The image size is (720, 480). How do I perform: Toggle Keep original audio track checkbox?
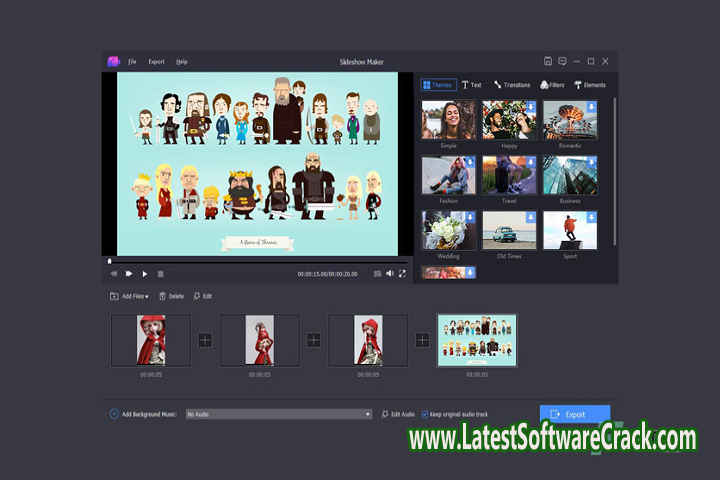[424, 413]
